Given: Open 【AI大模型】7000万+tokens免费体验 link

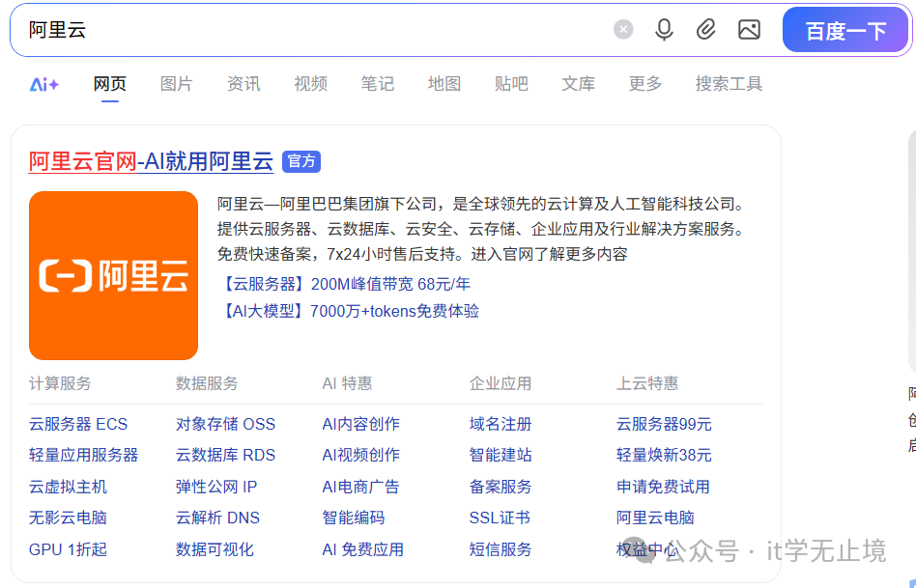Looking at the screenshot, I should click(349, 311).
